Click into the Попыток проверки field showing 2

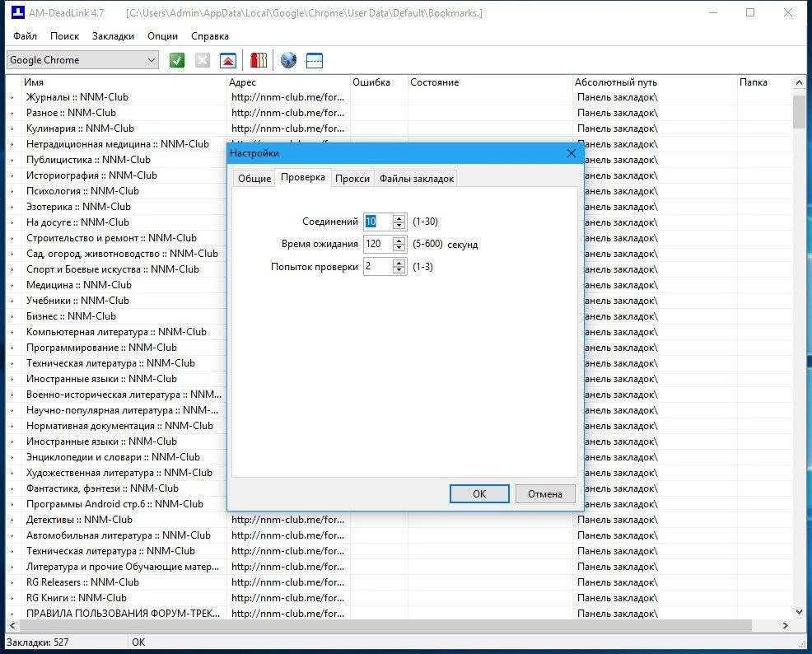pos(378,266)
